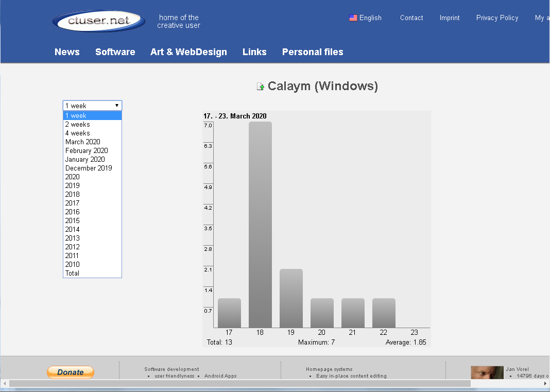Click the US flag language icon

(353, 18)
